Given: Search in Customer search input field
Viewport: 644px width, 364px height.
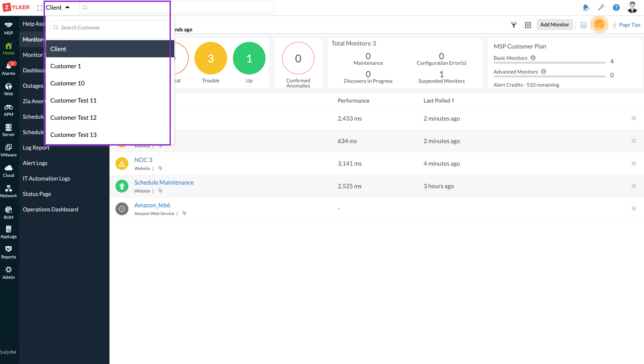Looking at the screenshot, I should tap(109, 27).
